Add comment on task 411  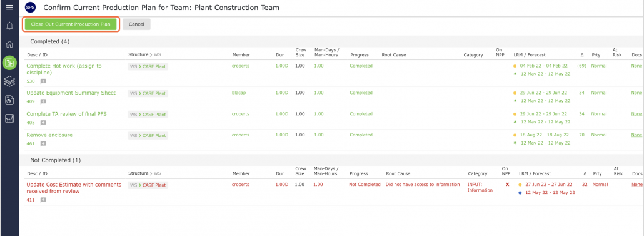pos(43,200)
